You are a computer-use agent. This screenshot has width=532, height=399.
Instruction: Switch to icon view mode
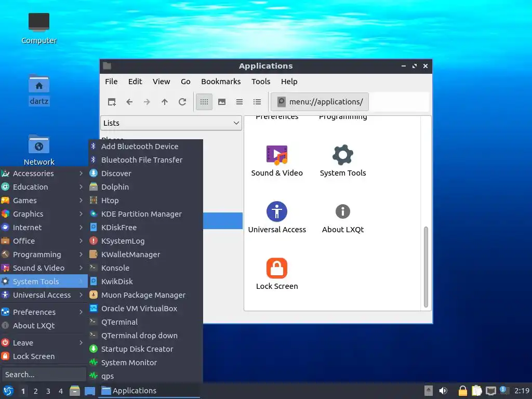coord(204,102)
